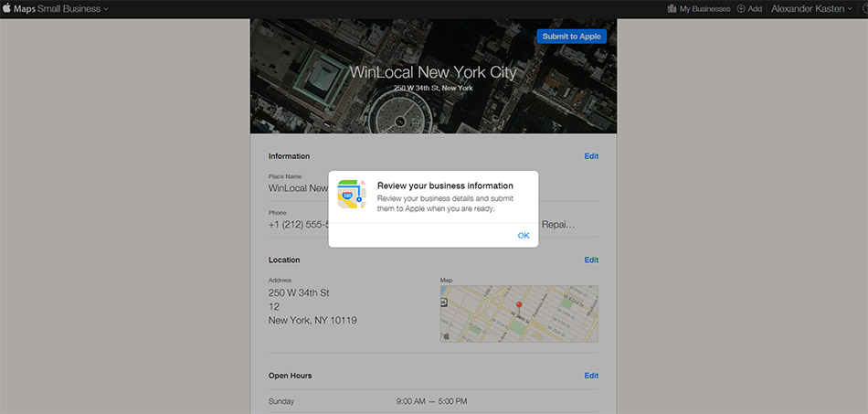Click the Apple logo on the map thumbnail
868x414 pixels.
tap(446, 336)
